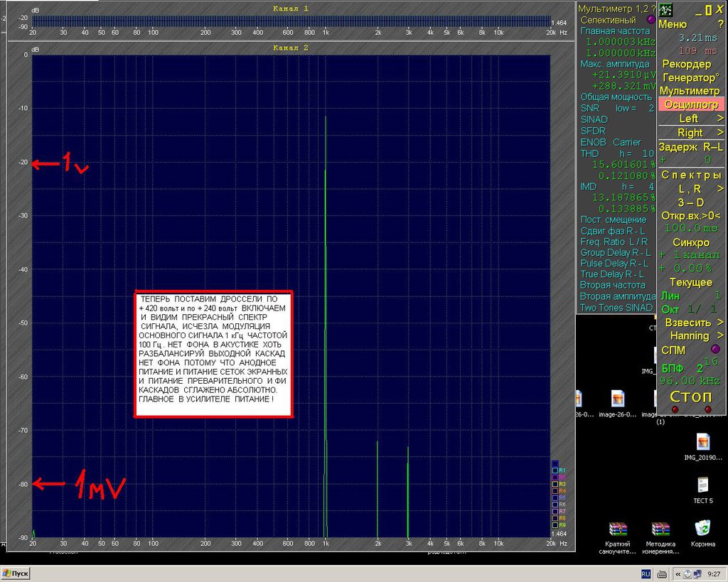
Task: Expand the Left channel submenu arrow
Action: (x=719, y=119)
